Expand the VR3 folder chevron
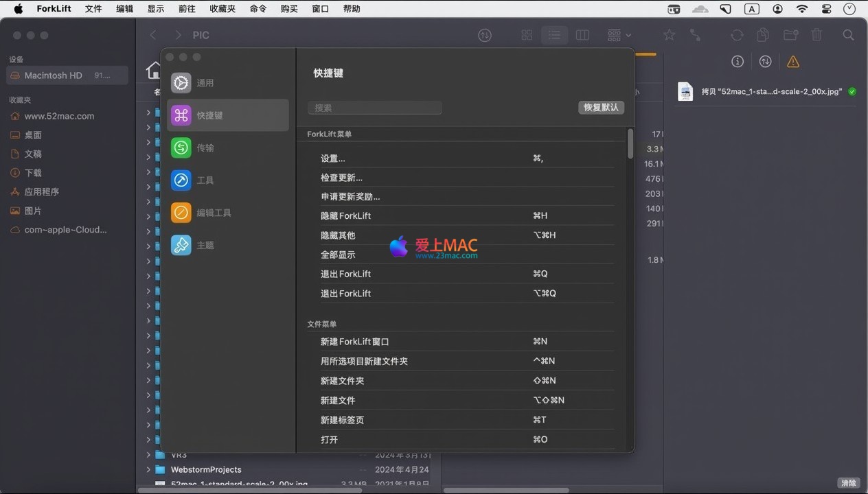 point(148,455)
